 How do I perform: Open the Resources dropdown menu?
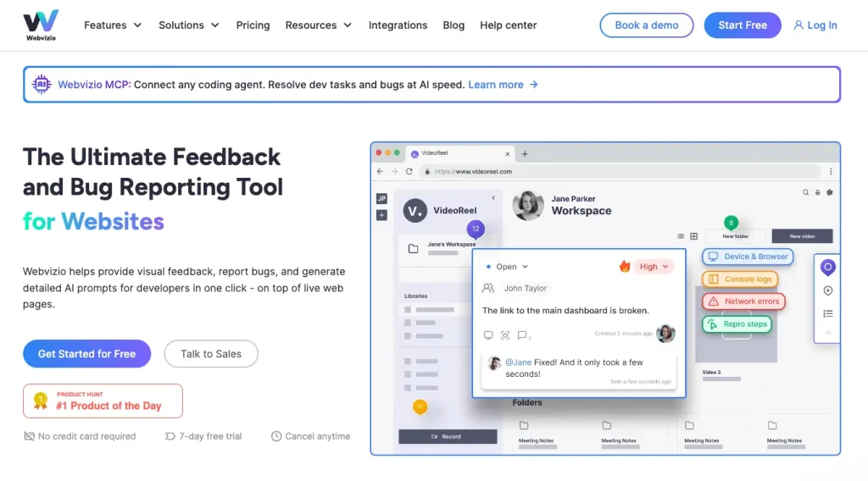pyautogui.click(x=318, y=25)
